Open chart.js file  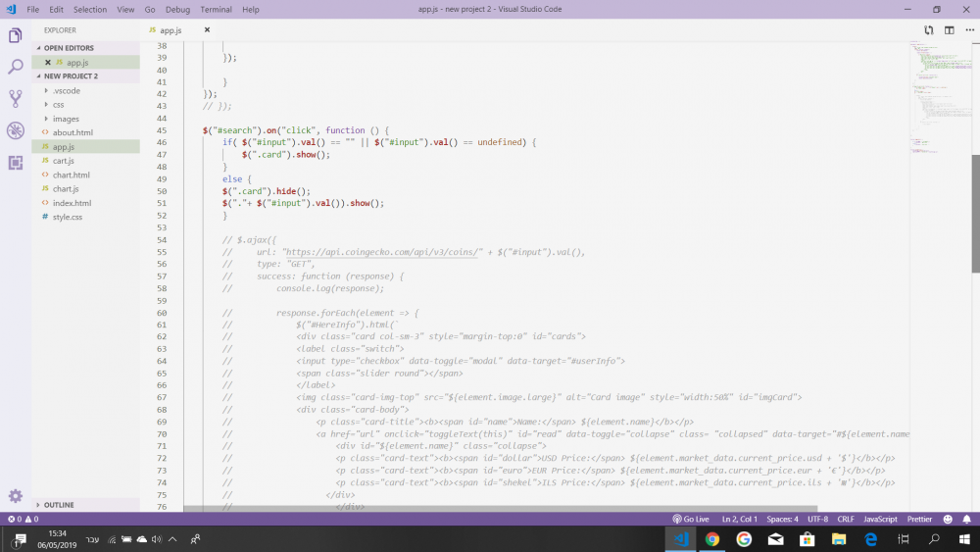[85, 189]
